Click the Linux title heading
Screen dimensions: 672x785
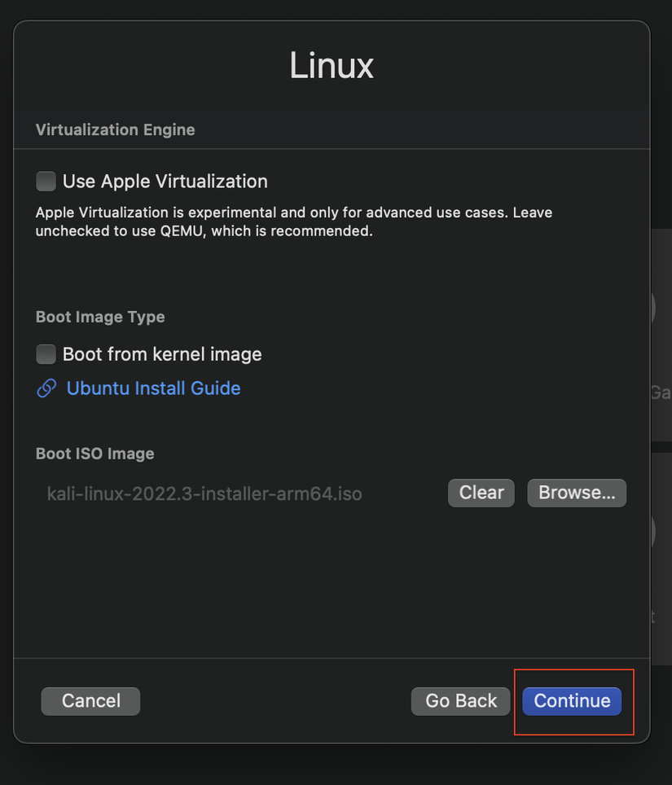coord(332,66)
